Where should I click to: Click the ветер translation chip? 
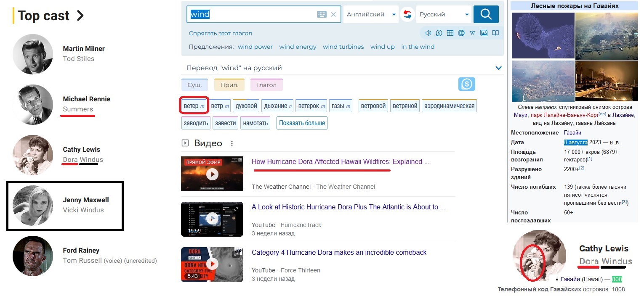194,106
